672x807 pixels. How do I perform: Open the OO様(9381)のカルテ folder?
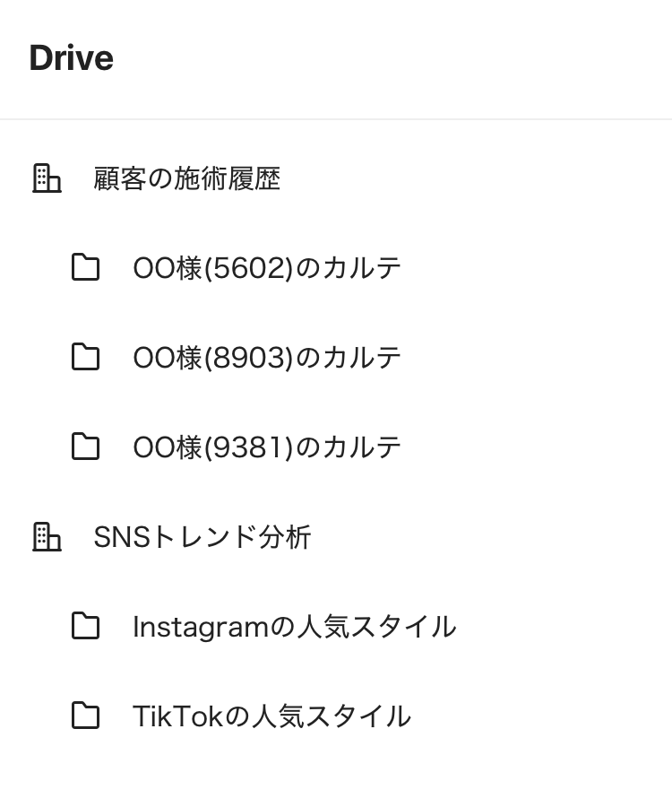(x=267, y=447)
